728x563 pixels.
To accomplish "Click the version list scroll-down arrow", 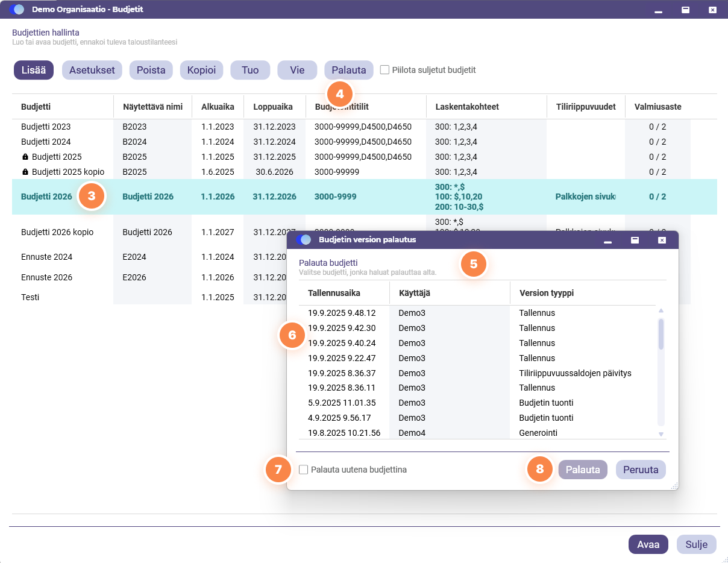I will click(x=661, y=434).
